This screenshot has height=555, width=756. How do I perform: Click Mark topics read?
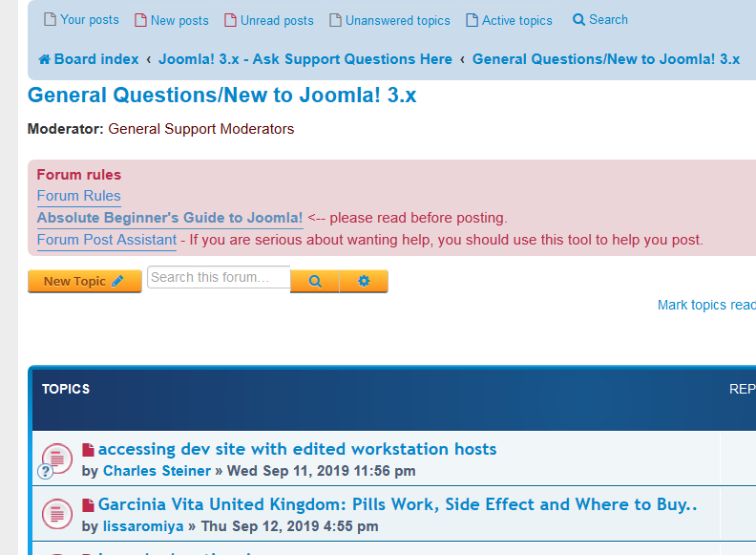coord(706,305)
